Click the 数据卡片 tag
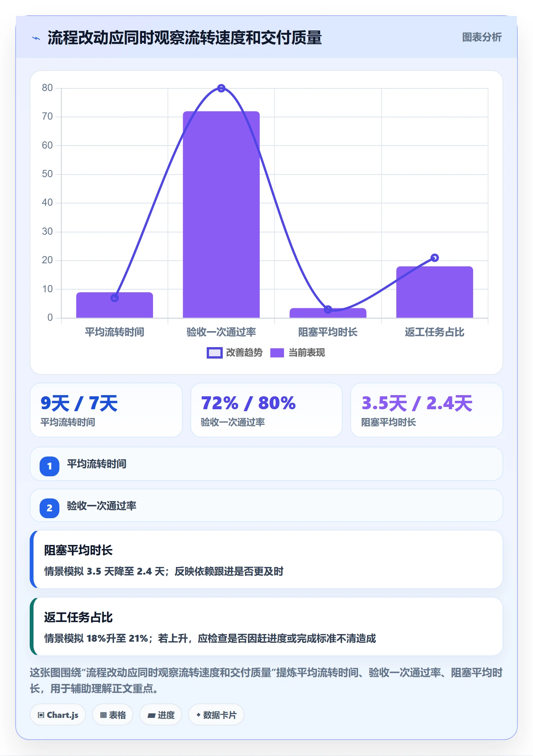533x756 pixels. coord(216,715)
